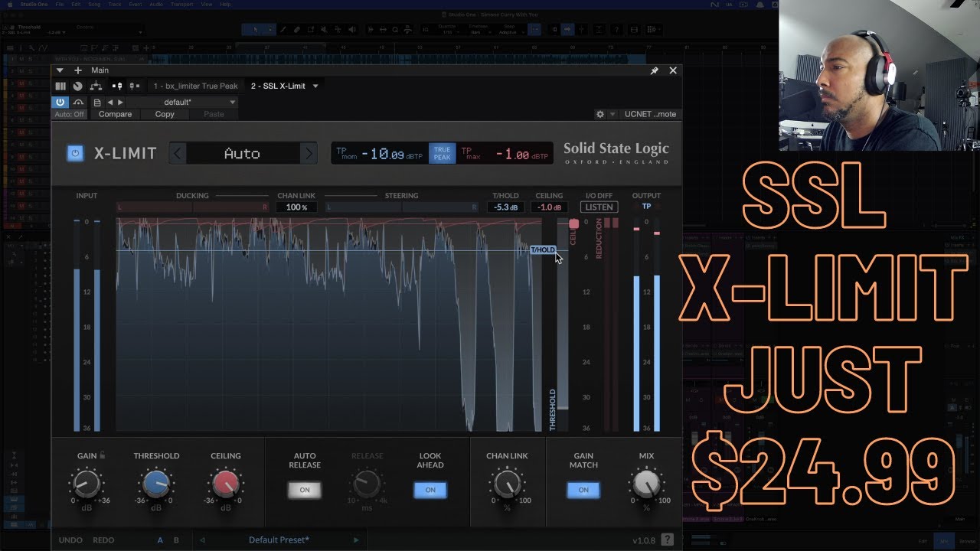This screenshot has height=551, width=980.
Task: Open the Default Preset* menu
Action: click(279, 540)
